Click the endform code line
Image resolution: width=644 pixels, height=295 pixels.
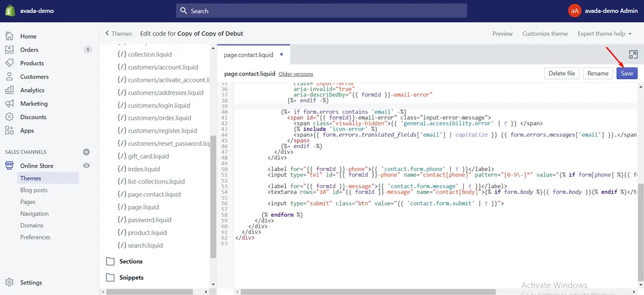282,215
